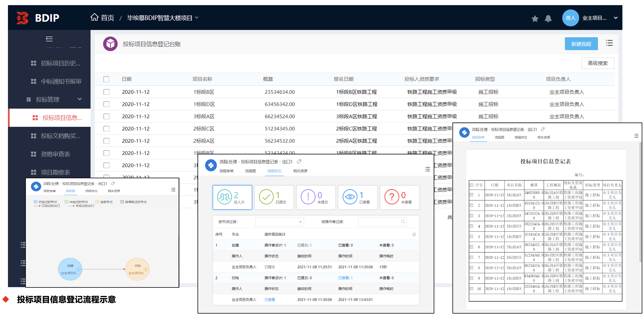Click the list icon in the 流程状态 popup window

(x=427, y=169)
